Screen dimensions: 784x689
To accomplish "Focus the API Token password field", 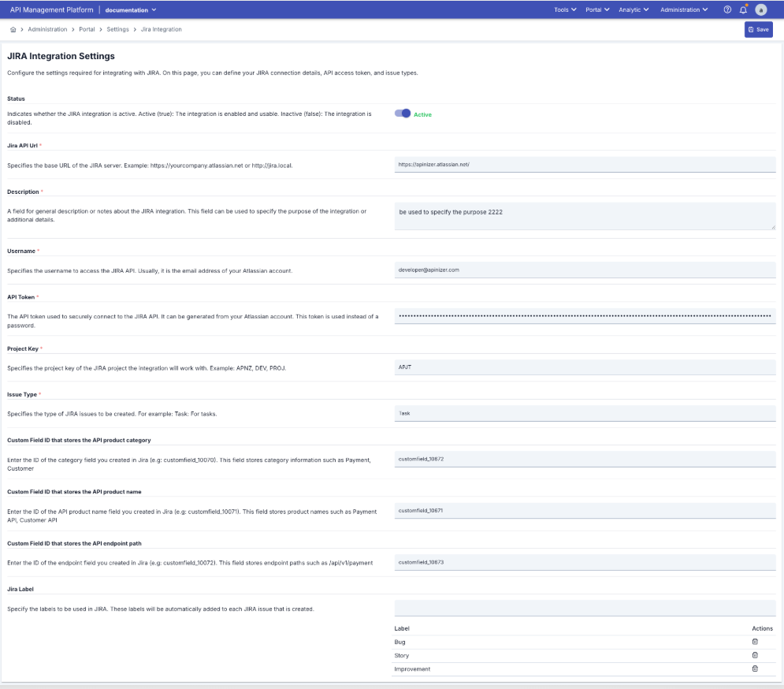I will coord(585,316).
